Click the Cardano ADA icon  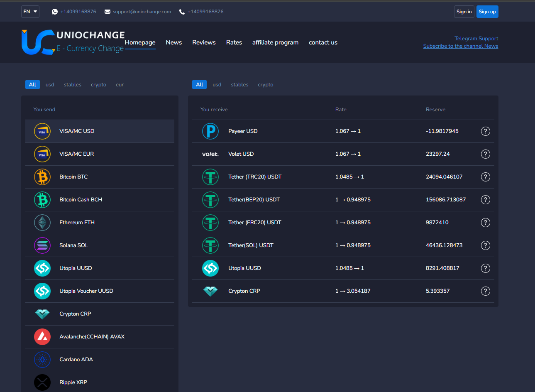(x=42, y=360)
